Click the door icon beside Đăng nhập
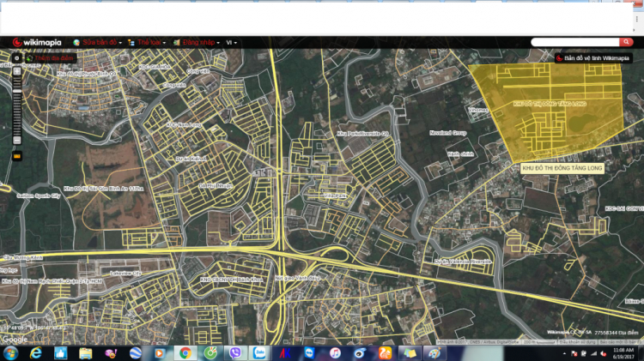644x361 pixels. pyautogui.click(x=177, y=42)
